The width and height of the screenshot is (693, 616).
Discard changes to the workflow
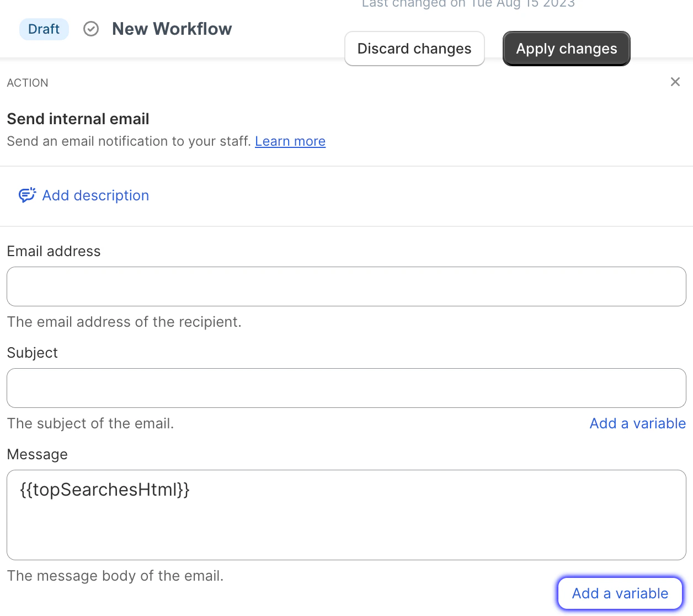(414, 49)
